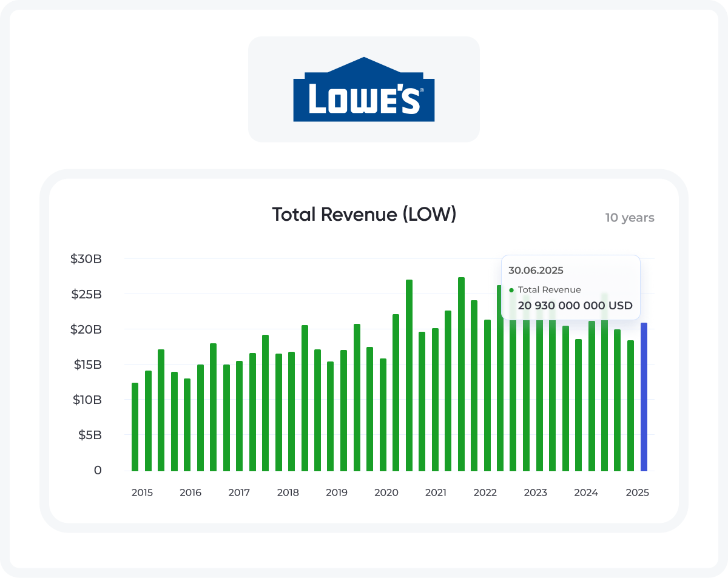
Task: Click the '2024' year label
Action: (586, 492)
